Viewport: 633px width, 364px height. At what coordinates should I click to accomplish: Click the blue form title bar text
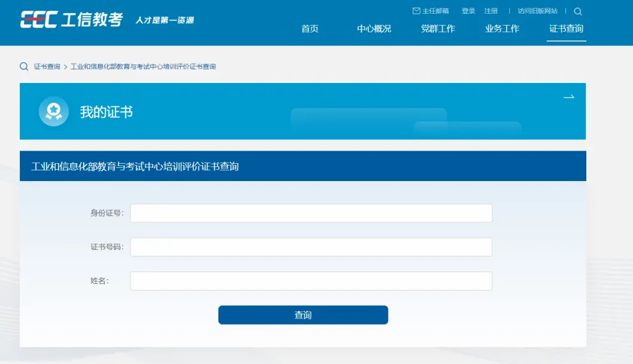[135, 166]
